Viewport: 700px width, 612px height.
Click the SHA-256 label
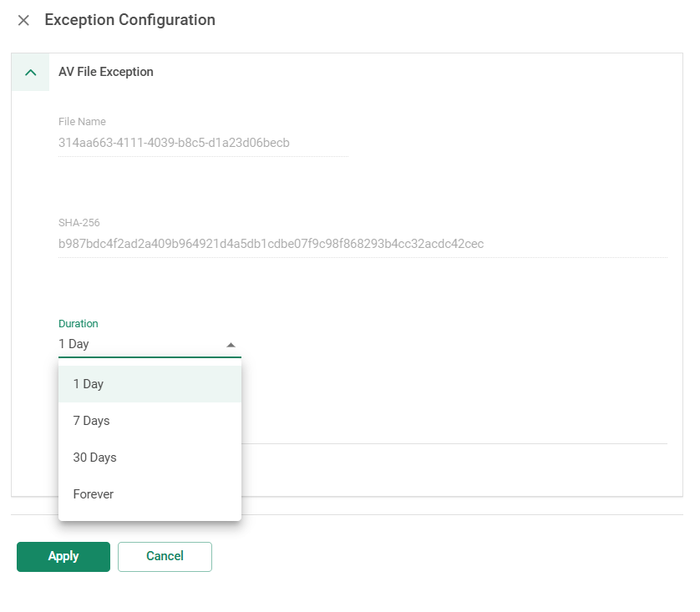click(x=79, y=223)
